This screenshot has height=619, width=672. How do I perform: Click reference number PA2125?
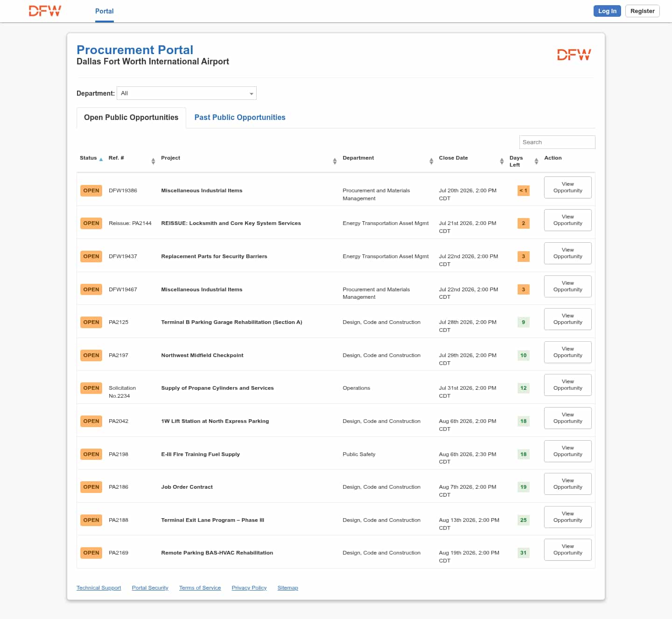tap(119, 322)
